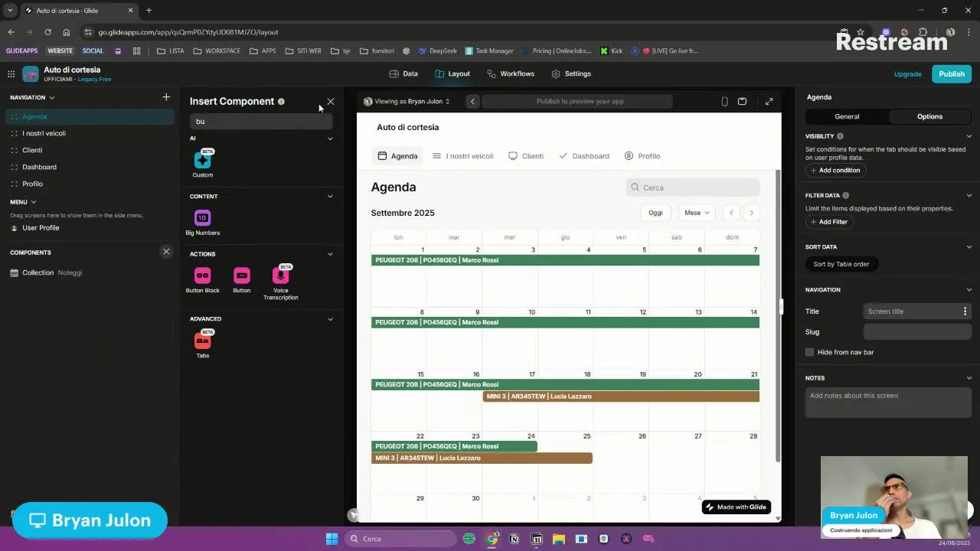Add a visibility condition
980x551 pixels.
(x=835, y=170)
